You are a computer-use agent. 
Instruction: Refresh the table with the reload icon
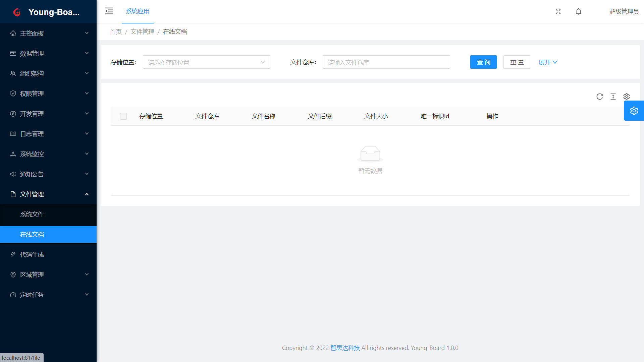coord(600,97)
